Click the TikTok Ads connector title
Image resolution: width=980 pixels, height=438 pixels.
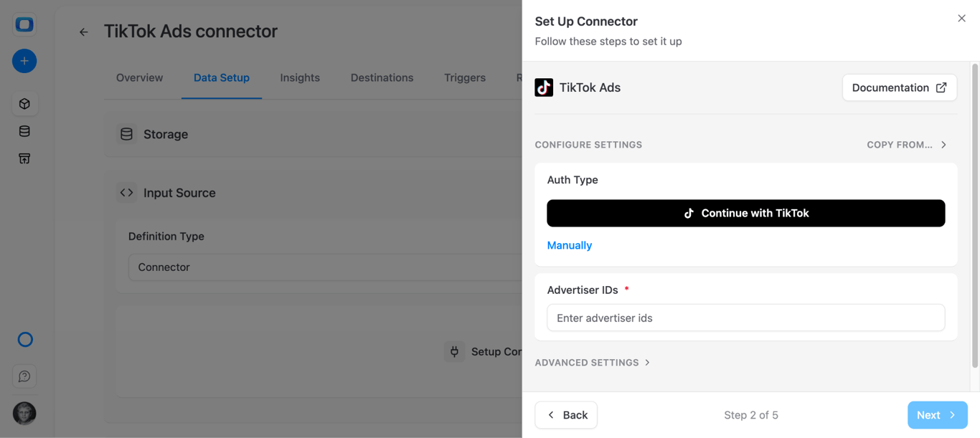(x=191, y=32)
